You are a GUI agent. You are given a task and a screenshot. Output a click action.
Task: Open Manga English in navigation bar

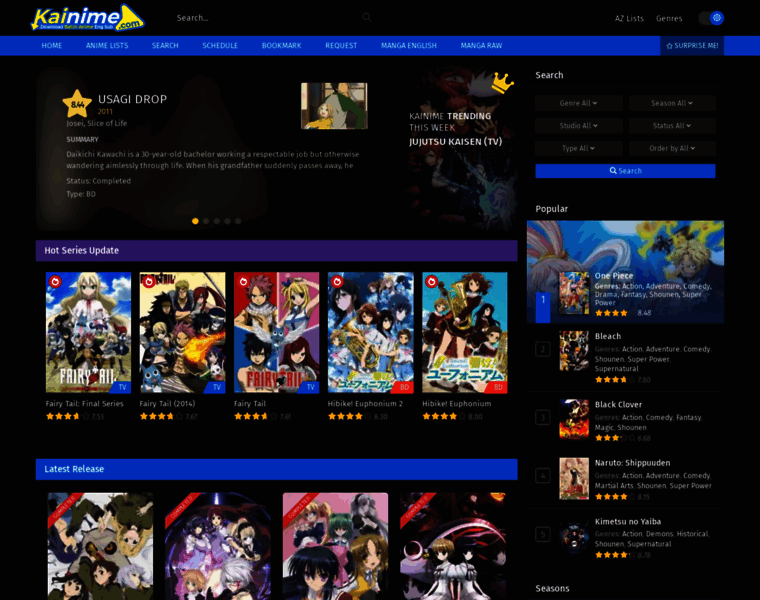409,46
